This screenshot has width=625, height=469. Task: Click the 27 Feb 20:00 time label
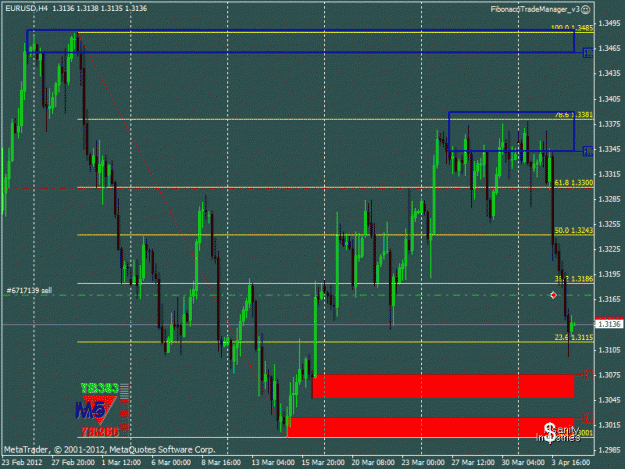[73, 463]
